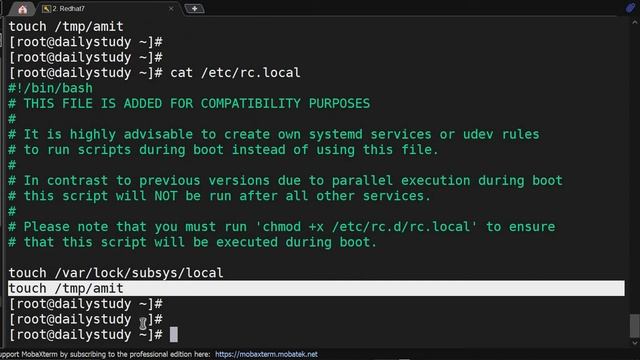Click the scrollbar down arrow
The width and height of the screenshot is (640, 360).
635,343
